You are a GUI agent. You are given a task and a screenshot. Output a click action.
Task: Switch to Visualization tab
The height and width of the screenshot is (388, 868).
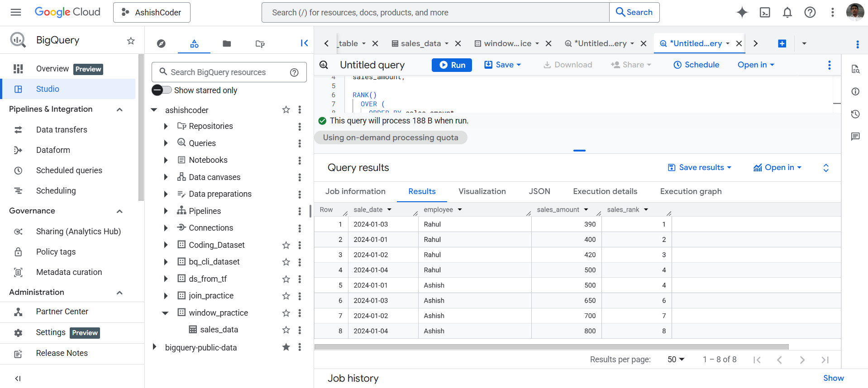[x=482, y=191]
